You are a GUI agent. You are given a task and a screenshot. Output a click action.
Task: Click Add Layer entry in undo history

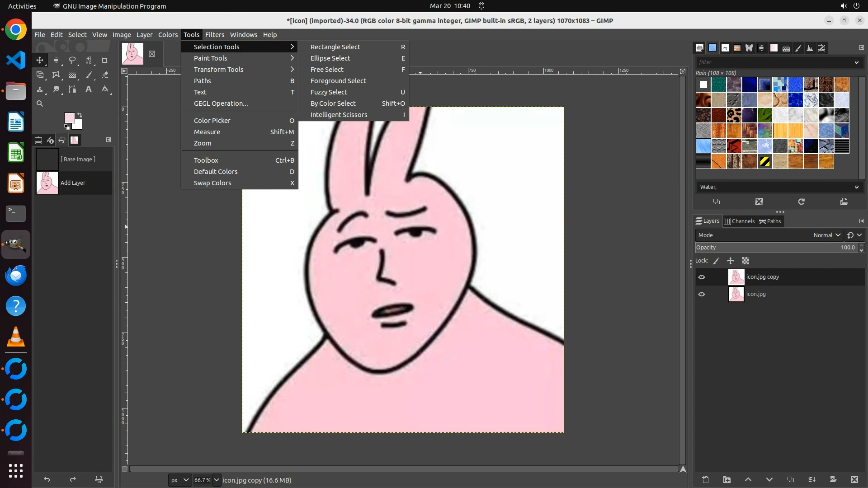73,183
